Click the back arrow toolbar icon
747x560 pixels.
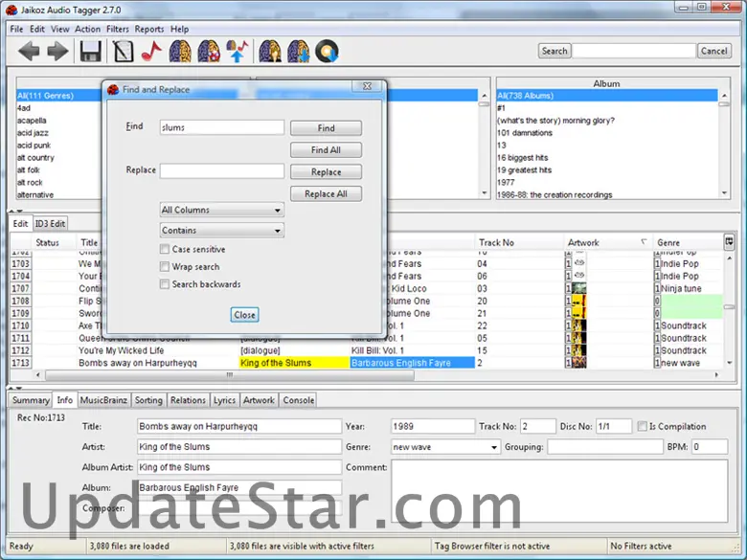coord(29,51)
